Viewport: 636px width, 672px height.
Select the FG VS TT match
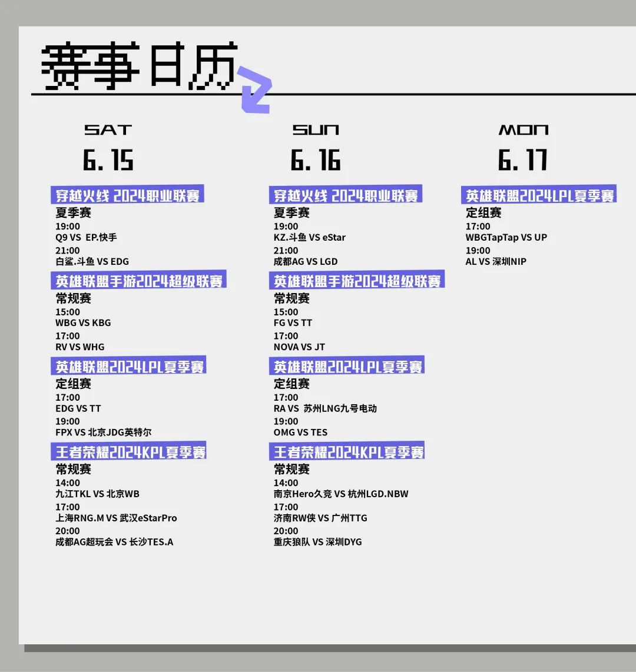pos(293,322)
